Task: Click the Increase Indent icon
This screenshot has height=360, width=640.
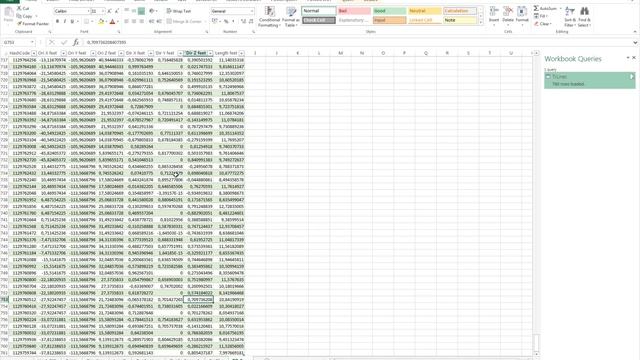Action: 158,22
